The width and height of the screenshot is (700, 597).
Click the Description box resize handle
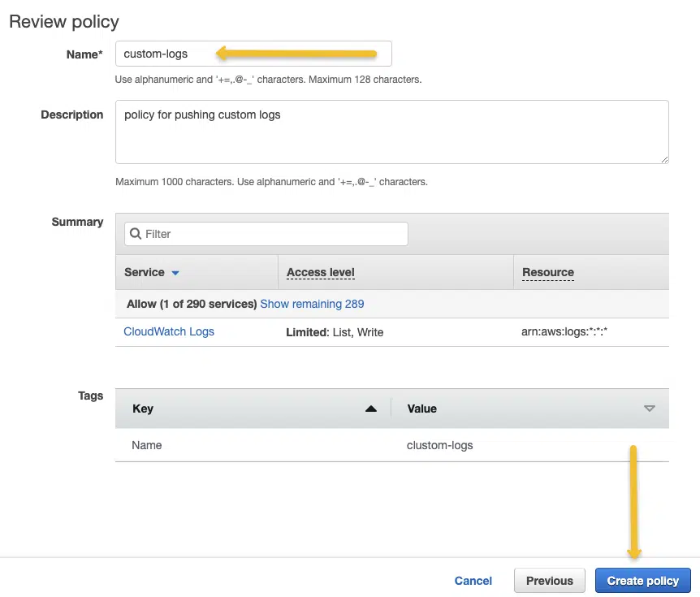pos(664,159)
